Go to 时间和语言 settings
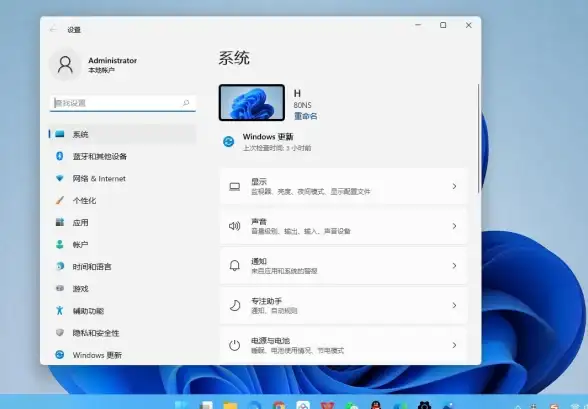The width and height of the screenshot is (588, 409). click(x=122, y=267)
